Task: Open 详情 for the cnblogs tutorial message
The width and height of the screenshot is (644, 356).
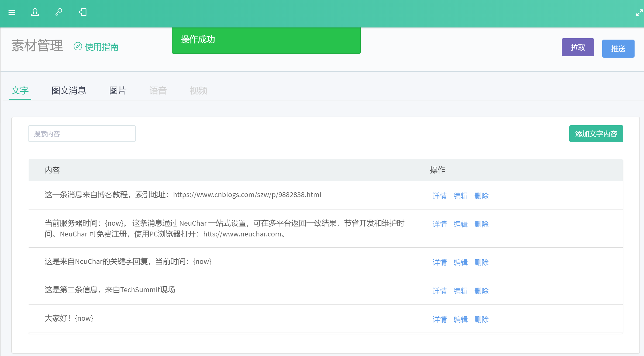Action: point(440,196)
